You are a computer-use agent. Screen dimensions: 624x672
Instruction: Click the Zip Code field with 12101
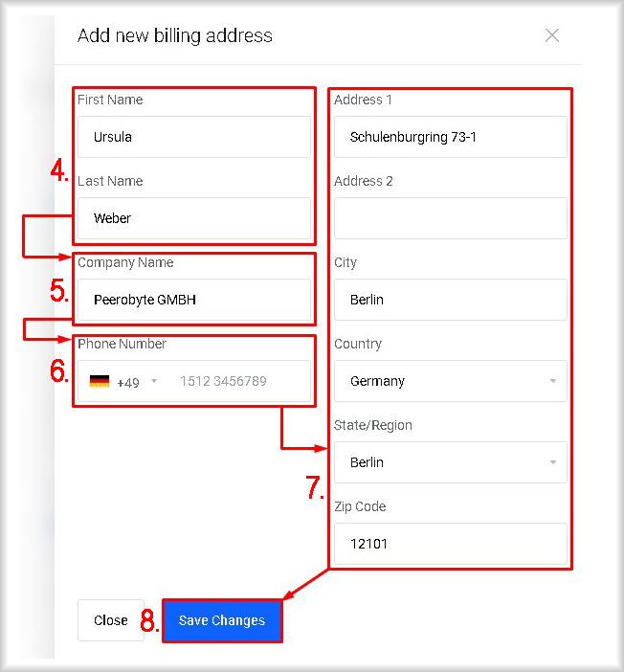[451, 544]
